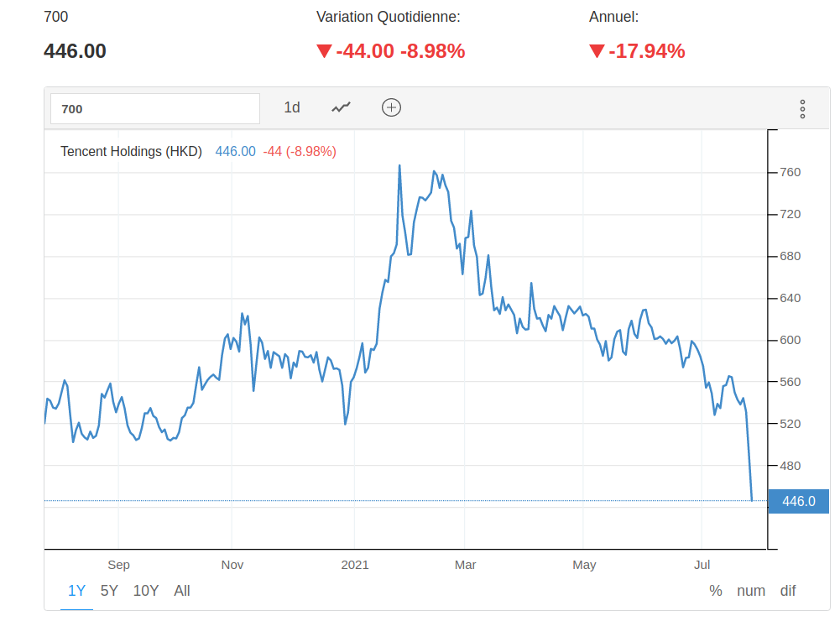Screen dimensions: 840x621
Task: Click the 446.00 legend price value
Action: pyautogui.click(x=236, y=152)
